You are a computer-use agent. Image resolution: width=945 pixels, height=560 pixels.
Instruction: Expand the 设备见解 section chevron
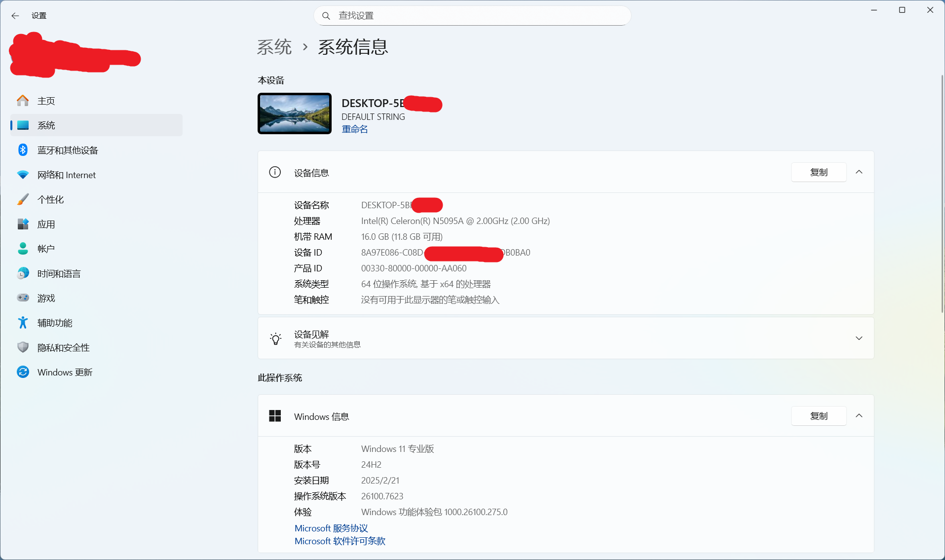coord(859,338)
